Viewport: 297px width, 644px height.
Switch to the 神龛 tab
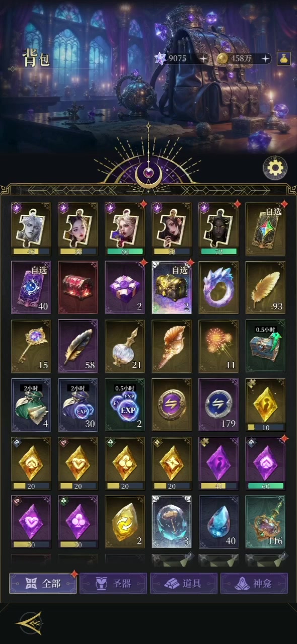[x=254, y=583]
